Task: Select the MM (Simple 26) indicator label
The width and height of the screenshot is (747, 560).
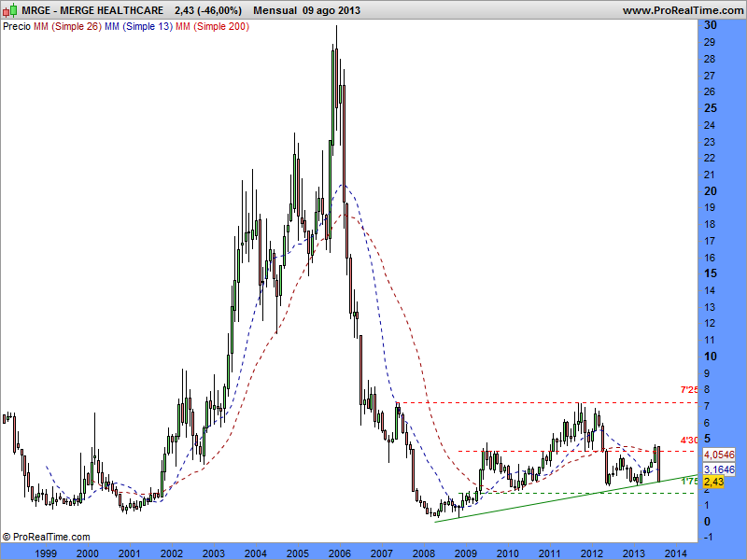Action: point(67,27)
